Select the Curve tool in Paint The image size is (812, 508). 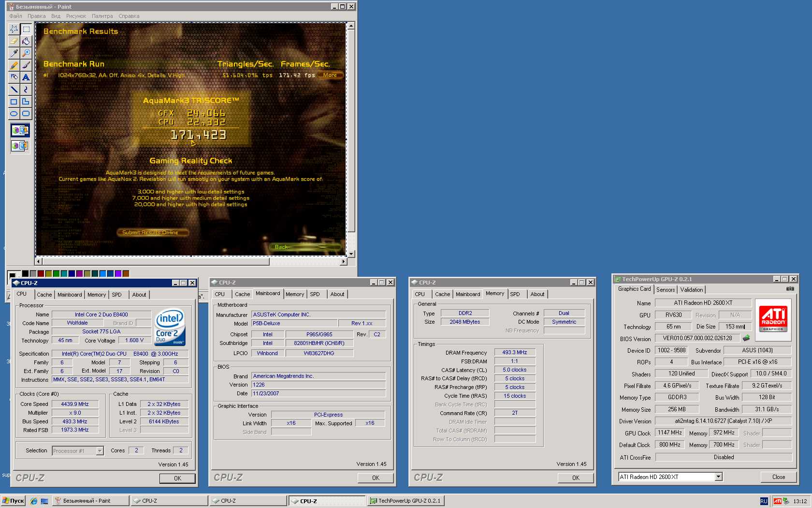coord(26,90)
